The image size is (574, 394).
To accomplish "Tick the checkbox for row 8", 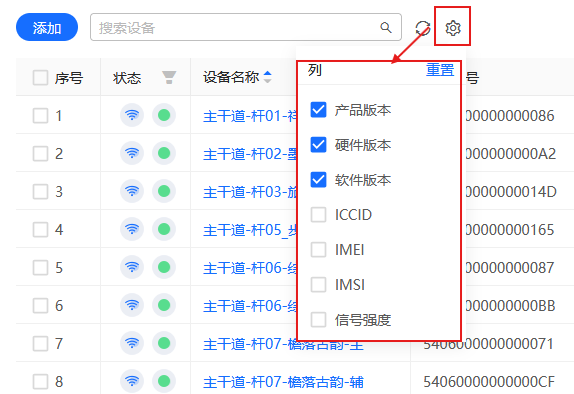I will point(40,382).
